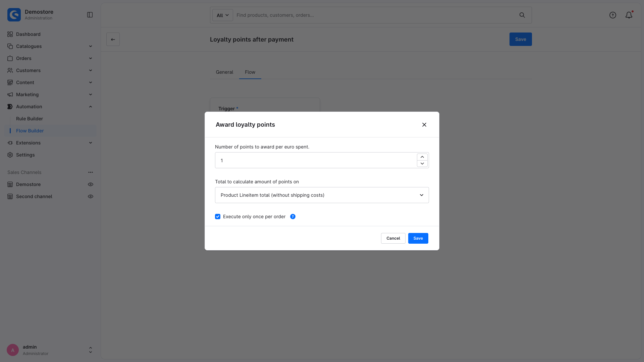
Task: Close the Award loyalty points dialog
Action: [424, 125]
